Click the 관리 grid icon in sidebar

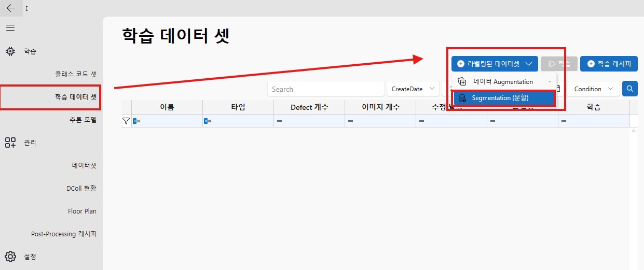tap(10, 143)
